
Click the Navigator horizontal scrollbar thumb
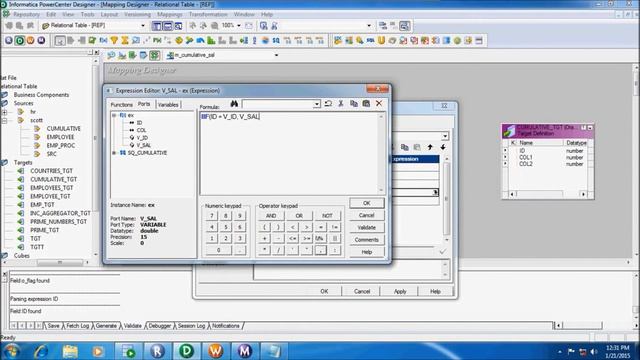tap(60, 262)
